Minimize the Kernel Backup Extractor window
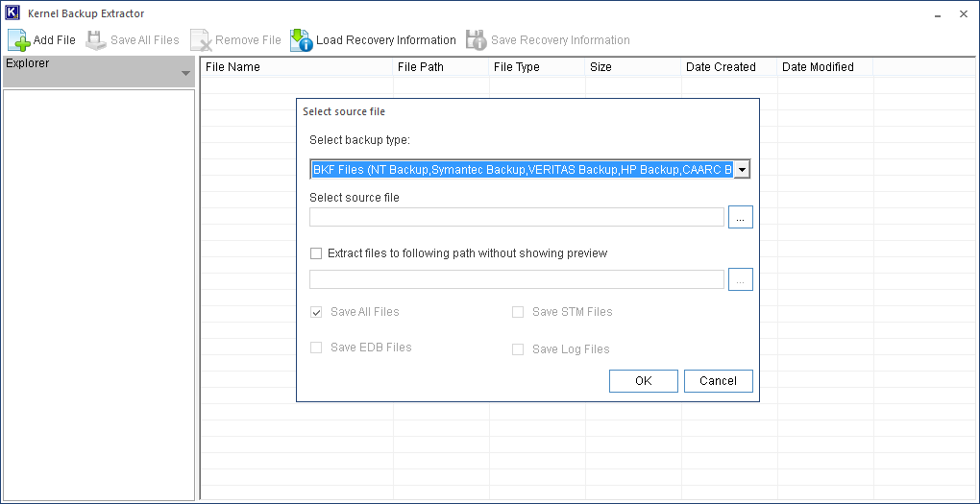 tap(938, 13)
